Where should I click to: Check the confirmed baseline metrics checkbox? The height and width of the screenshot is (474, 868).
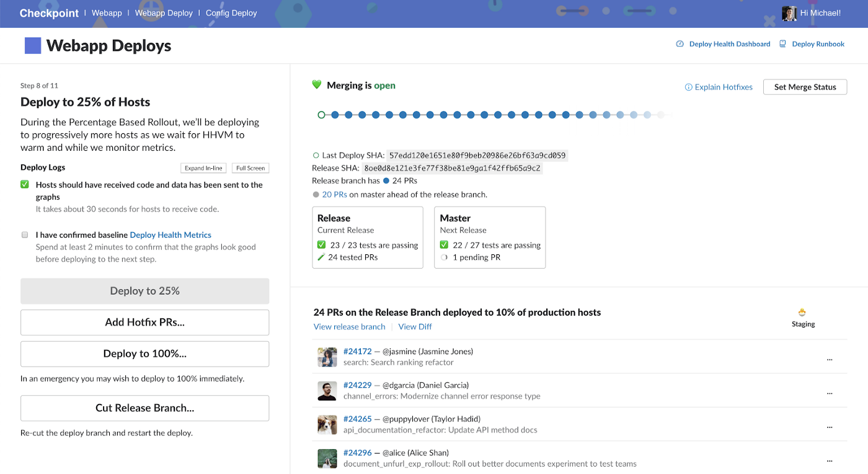click(x=25, y=235)
